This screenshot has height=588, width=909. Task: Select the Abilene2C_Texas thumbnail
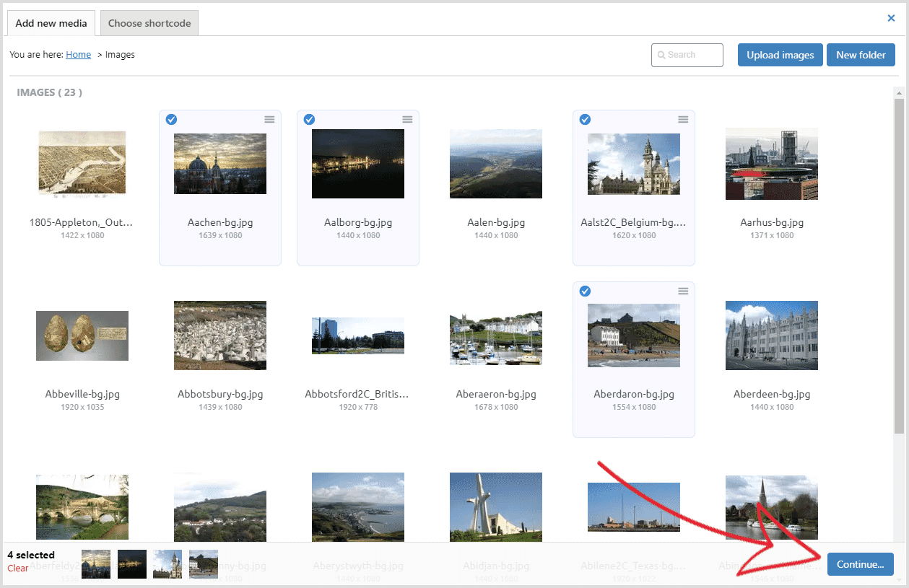(x=634, y=506)
